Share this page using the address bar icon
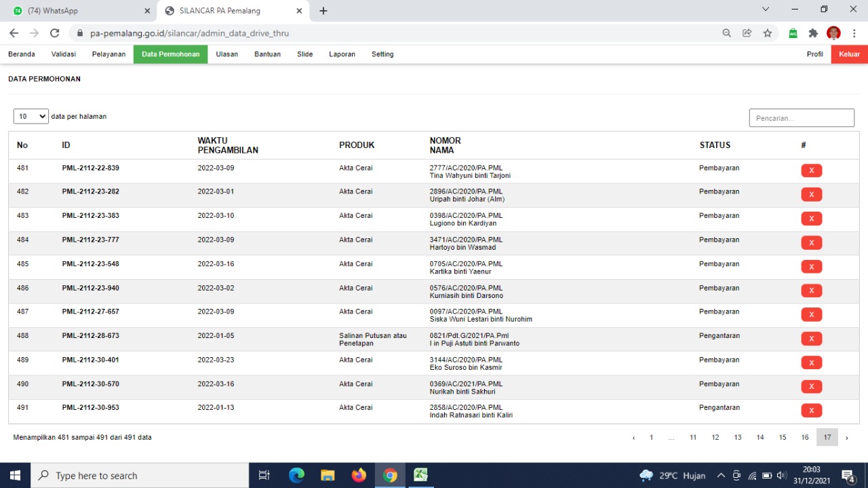 (x=747, y=33)
